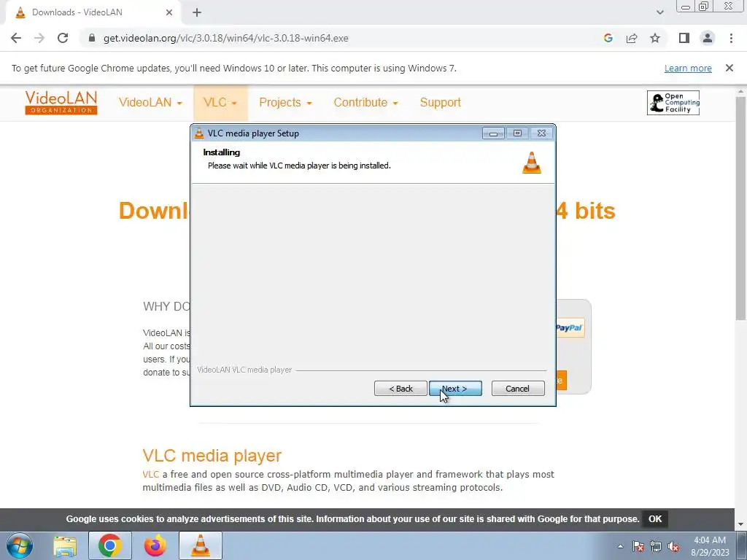Open the Windows Start button

tap(20, 545)
